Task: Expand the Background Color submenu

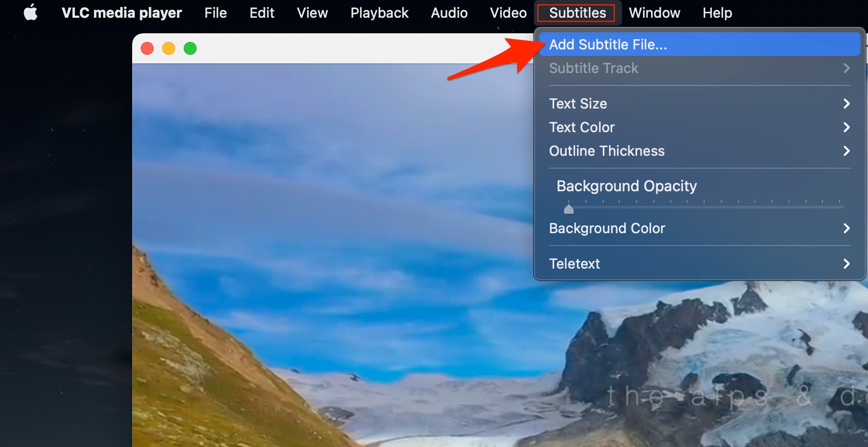Action: (x=699, y=228)
